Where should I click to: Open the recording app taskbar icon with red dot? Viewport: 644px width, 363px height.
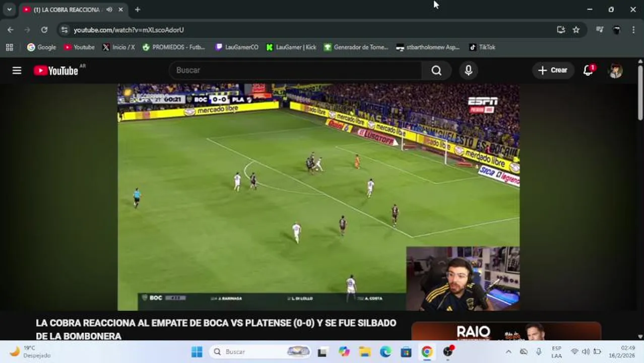tap(448, 351)
